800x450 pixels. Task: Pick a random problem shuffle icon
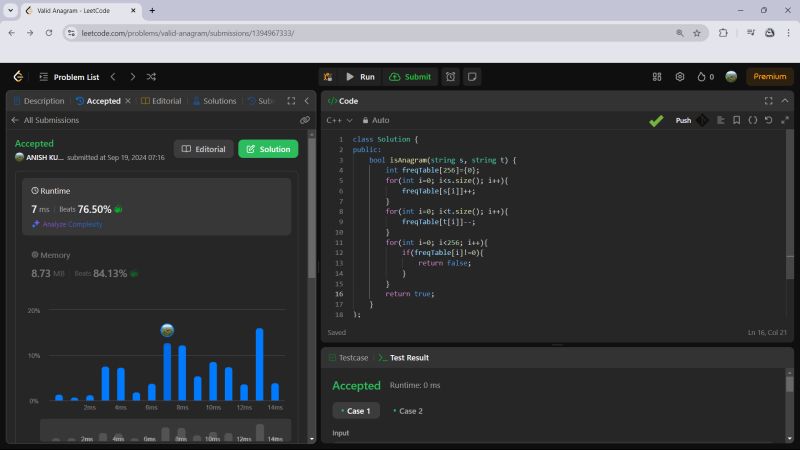pos(152,77)
